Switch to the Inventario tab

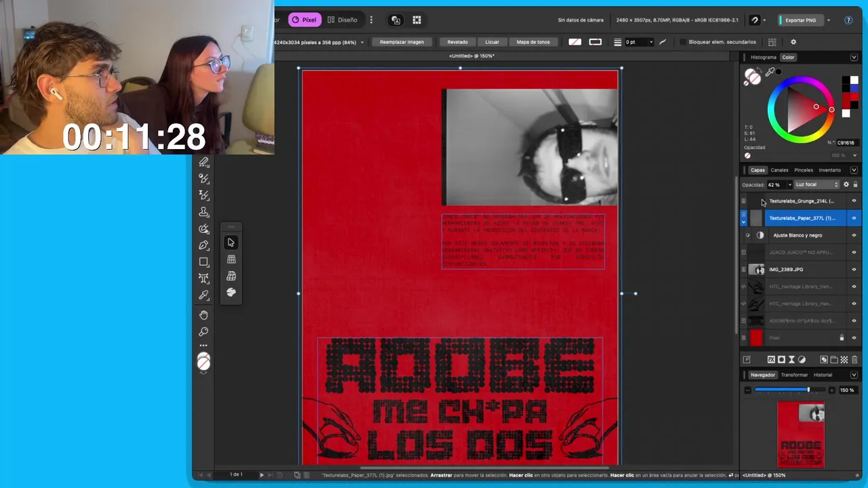[x=829, y=170]
